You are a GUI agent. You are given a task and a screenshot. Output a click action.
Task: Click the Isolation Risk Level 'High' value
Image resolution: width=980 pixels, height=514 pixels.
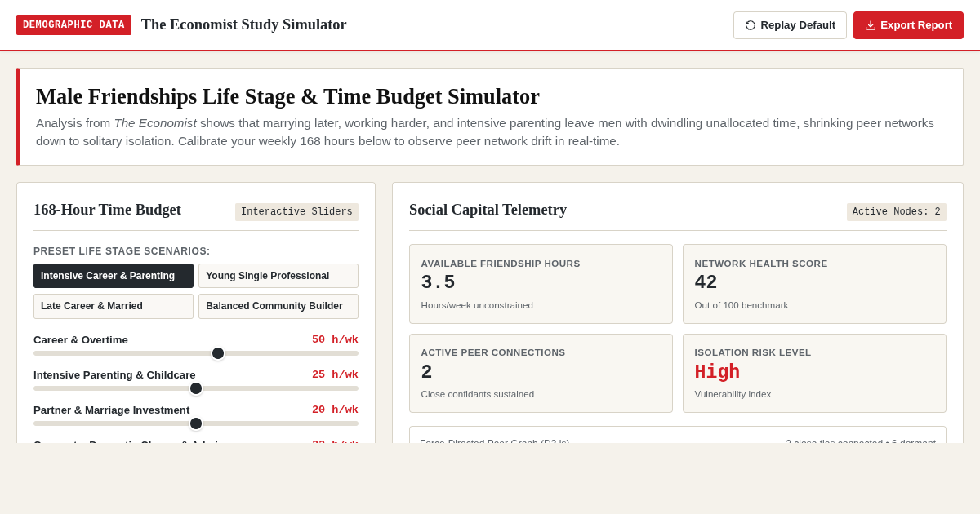click(717, 372)
